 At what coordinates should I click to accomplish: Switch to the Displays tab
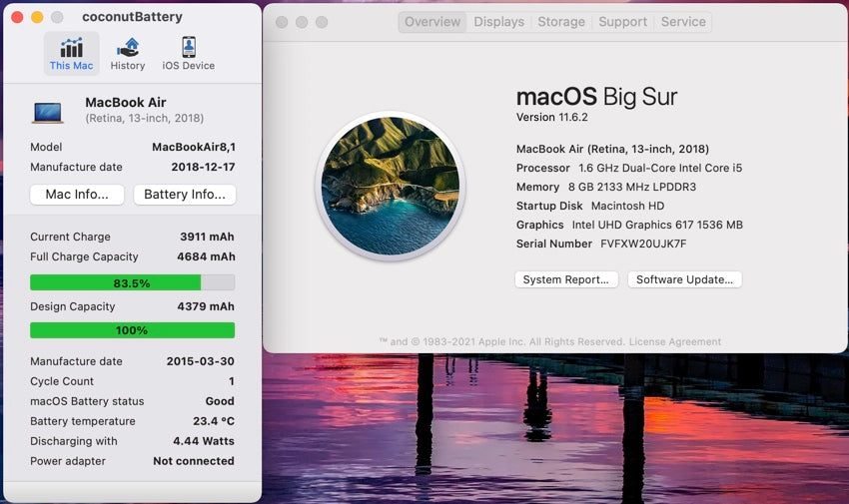coord(497,22)
